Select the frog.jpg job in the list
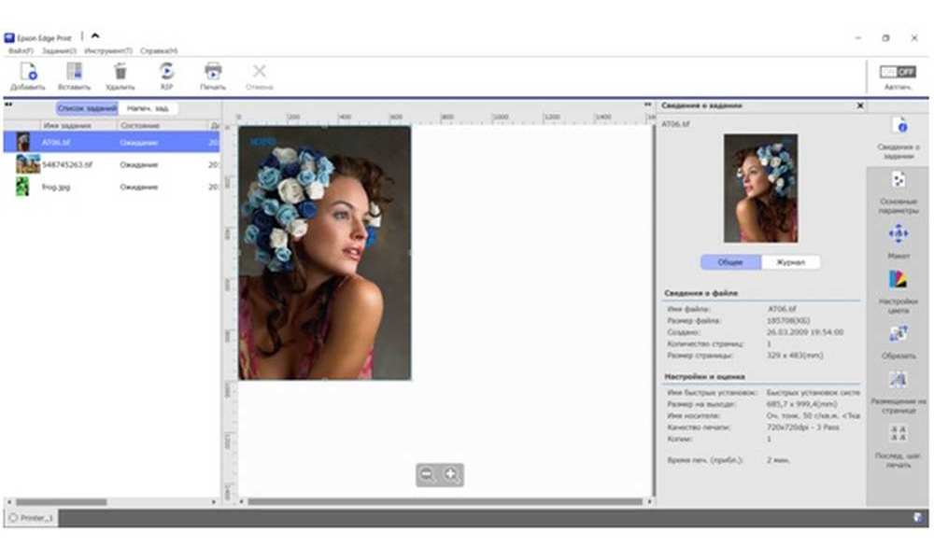This screenshot has height=560, width=934. pos(56,187)
